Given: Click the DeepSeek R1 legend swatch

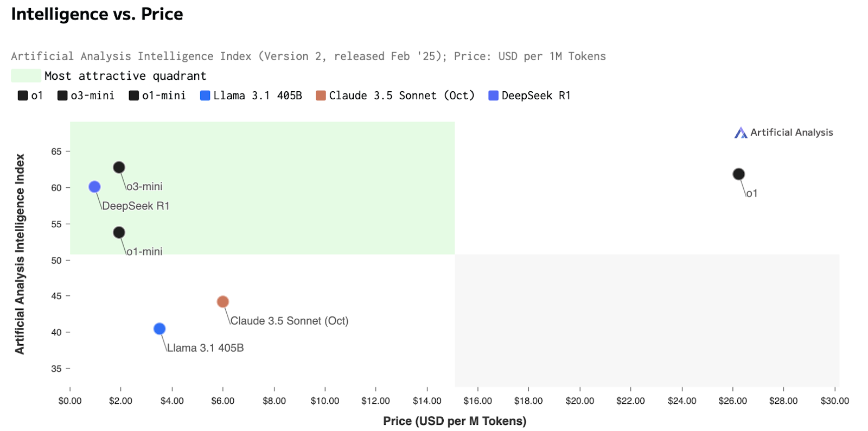Looking at the screenshot, I should [x=494, y=96].
